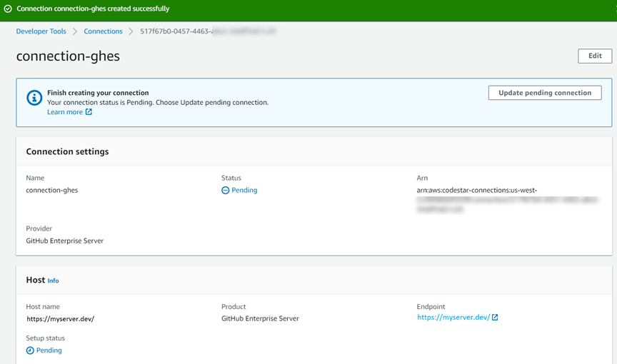This screenshot has width=617, height=364.
Task: Click external link icon beside Learn more
Action: click(x=89, y=112)
